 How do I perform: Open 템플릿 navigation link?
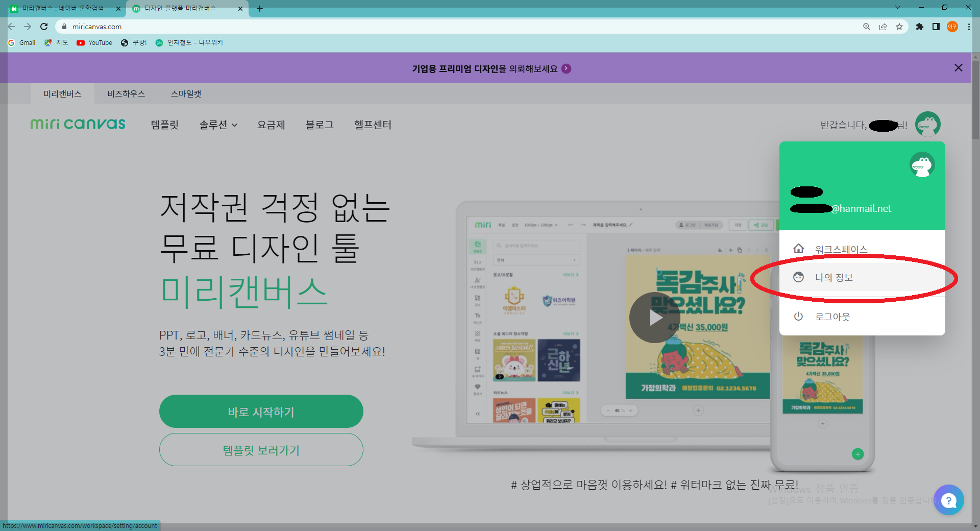[x=165, y=125]
